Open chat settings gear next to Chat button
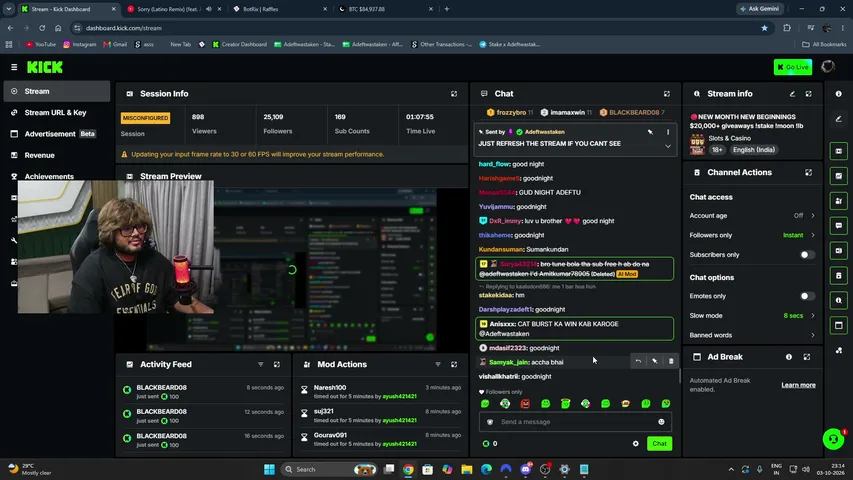 pos(635,444)
